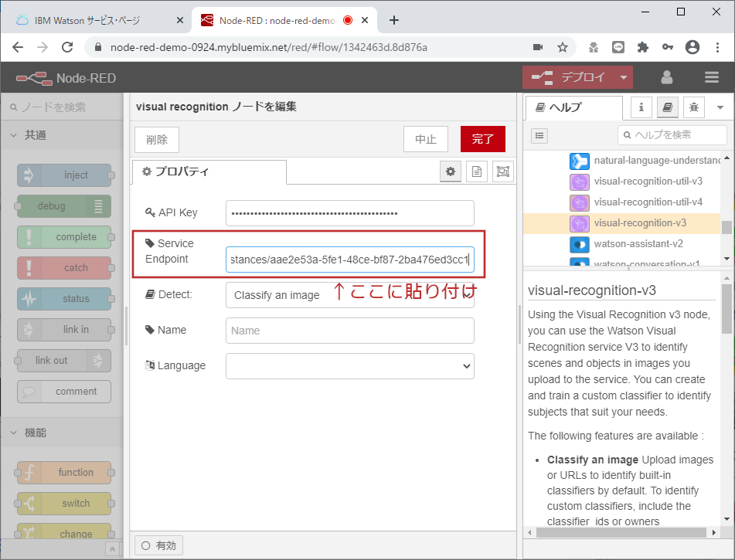Screen dimensions: 735x560
Task: Click the 完了 button
Action: 482,140
